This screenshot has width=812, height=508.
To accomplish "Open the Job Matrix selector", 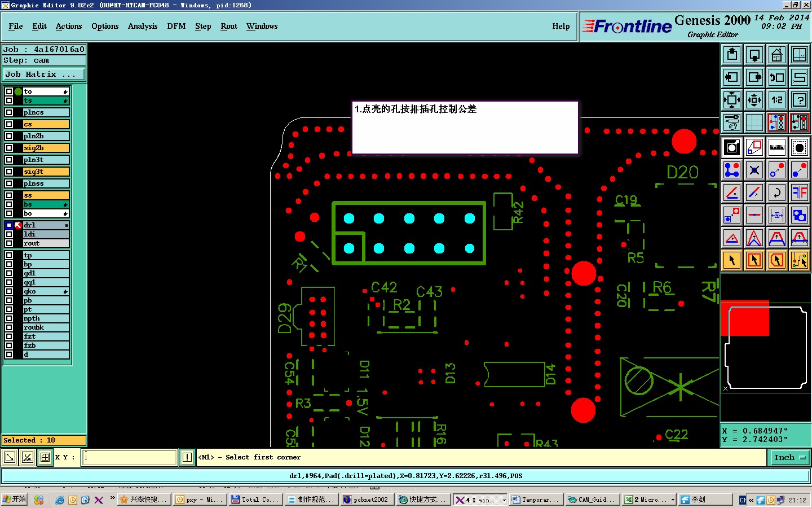I will [44, 74].
